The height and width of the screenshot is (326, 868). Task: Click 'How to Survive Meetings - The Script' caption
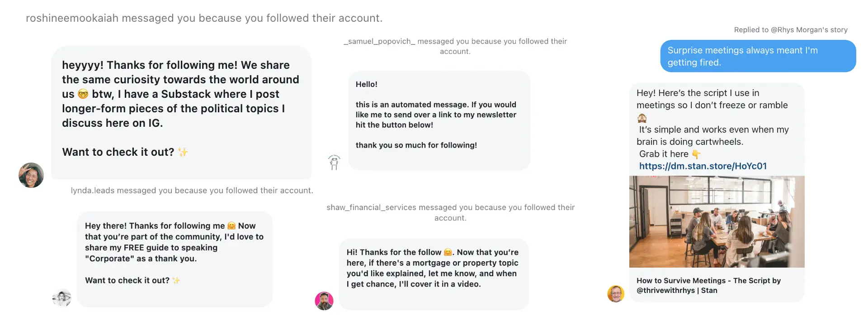click(x=708, y=285)
